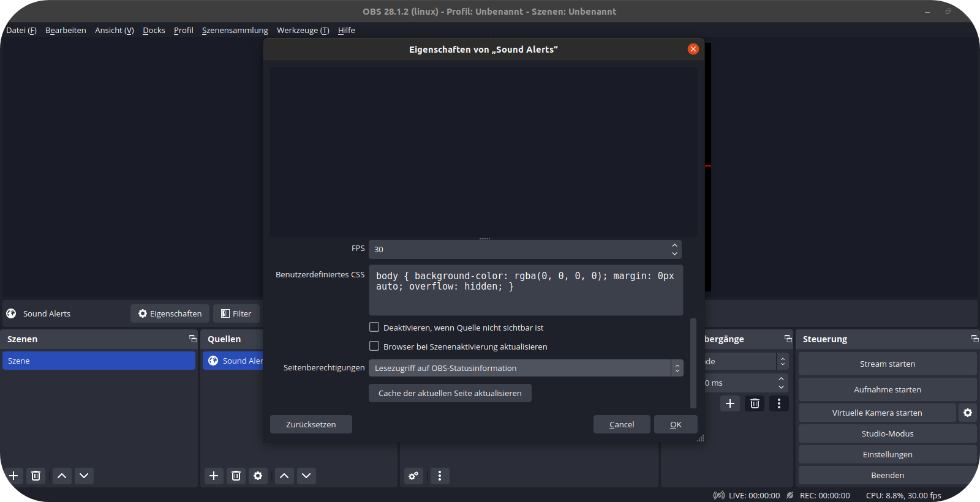Open Werkzeuge menu
Viewport: 980px width, 502px height.
pos(303,31)
